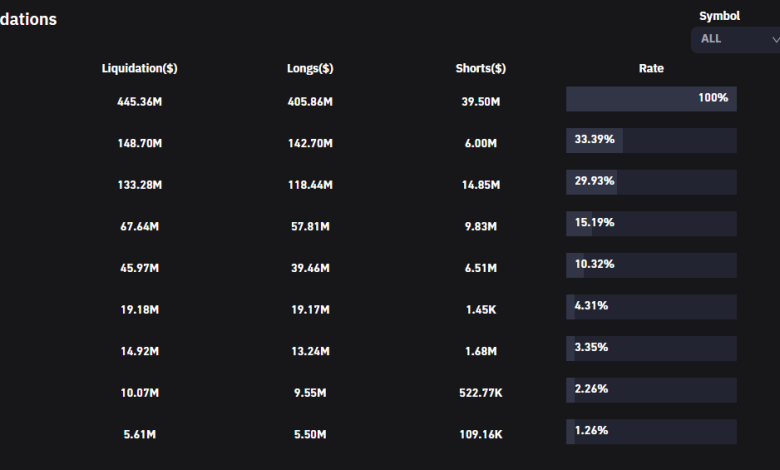This screenshot has height=470, width=780.
Task: Click the 100% rate bar
Action: click(651, 99)
